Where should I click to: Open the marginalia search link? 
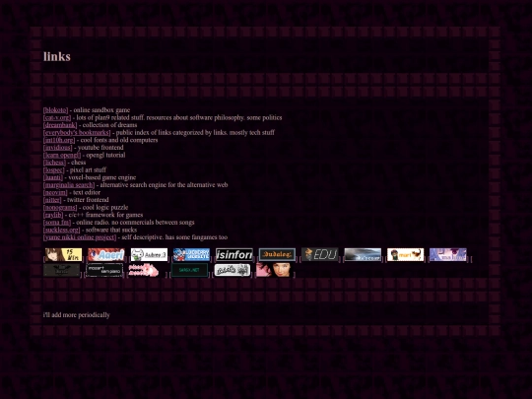[69, 184]
